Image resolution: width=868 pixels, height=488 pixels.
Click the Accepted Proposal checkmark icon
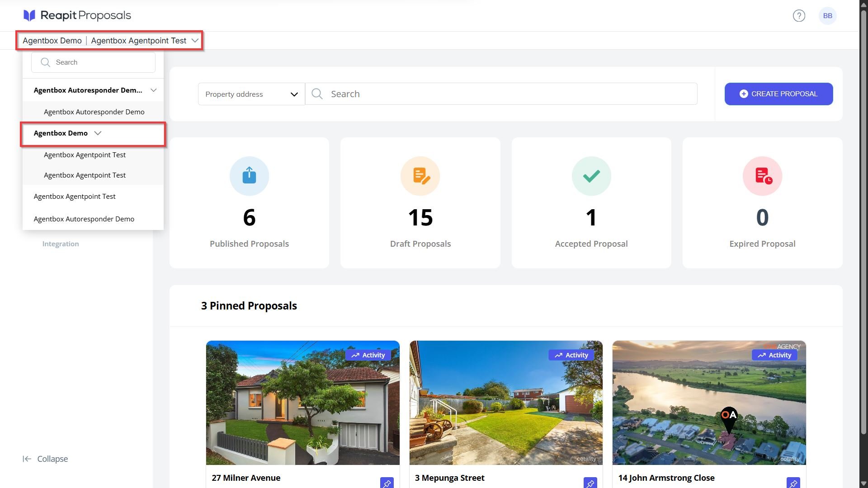[591, 176]
